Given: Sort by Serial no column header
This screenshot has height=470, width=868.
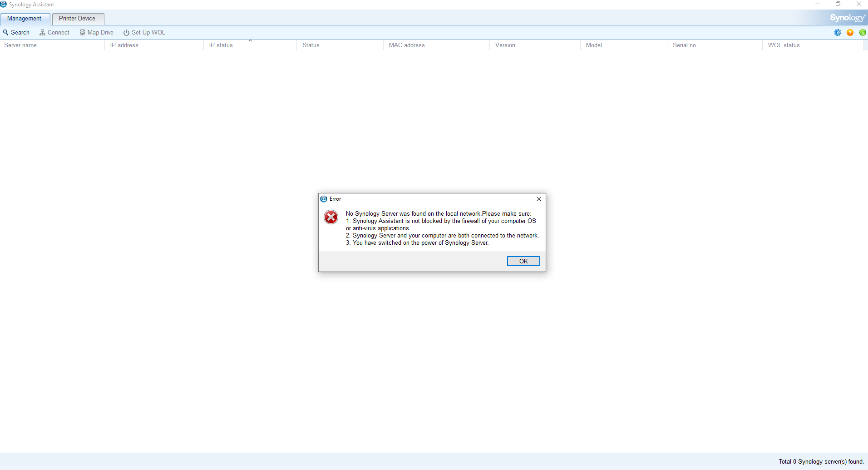Looking at the screenshot, I should (715, 45).
